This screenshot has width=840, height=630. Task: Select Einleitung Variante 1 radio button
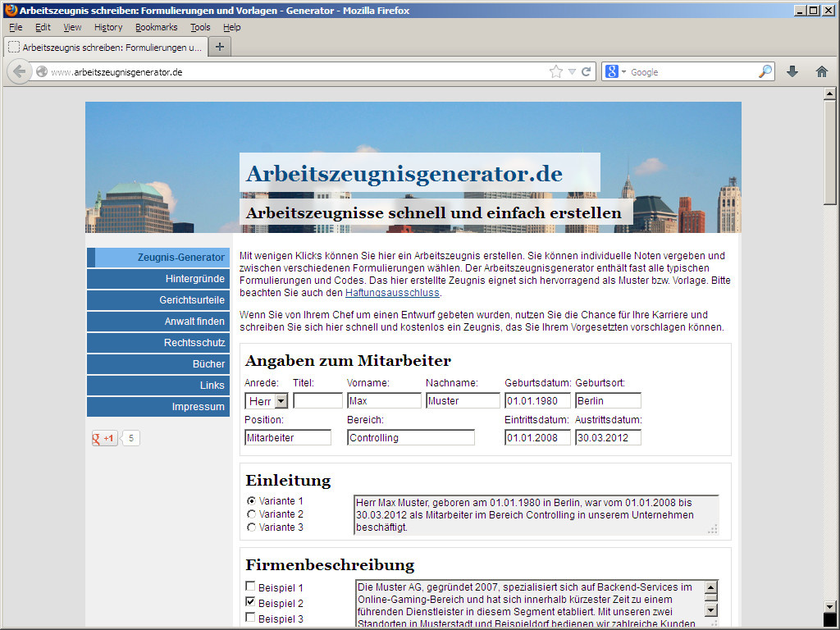click(251, 501)
